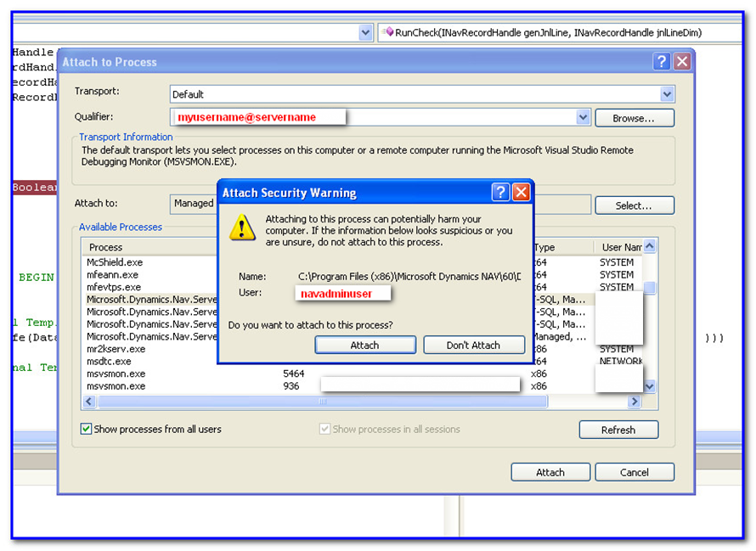Expand the Qualifier dropdown
Image resolution: width=756 pixels, height=551 pixels.
583,117
